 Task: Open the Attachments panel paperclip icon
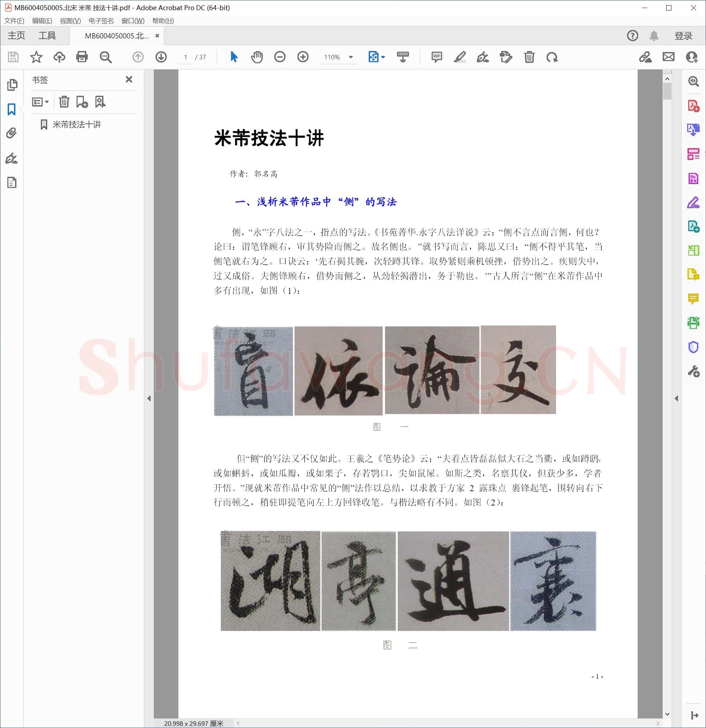point(12,133)
